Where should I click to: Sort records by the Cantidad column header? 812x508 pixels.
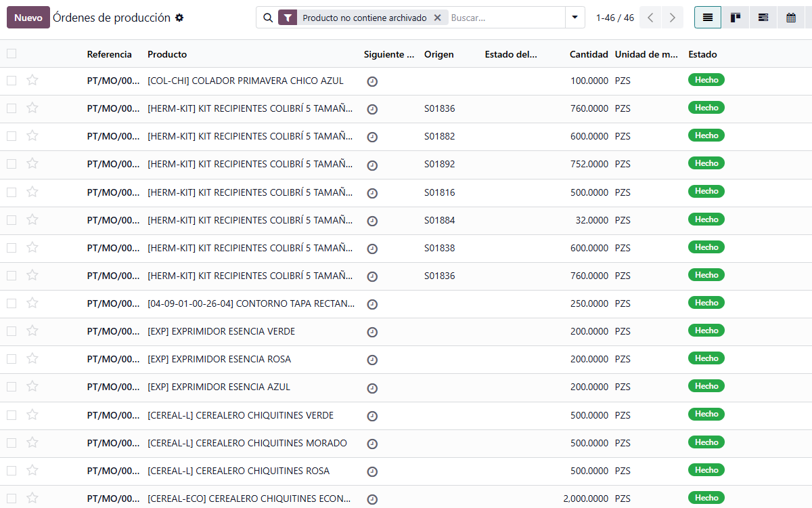(587, 54)
